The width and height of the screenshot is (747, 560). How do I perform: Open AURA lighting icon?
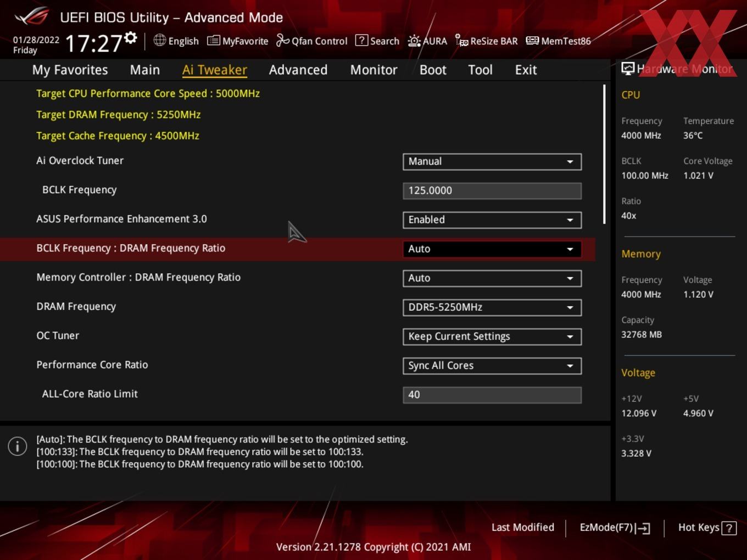point(414,41)
